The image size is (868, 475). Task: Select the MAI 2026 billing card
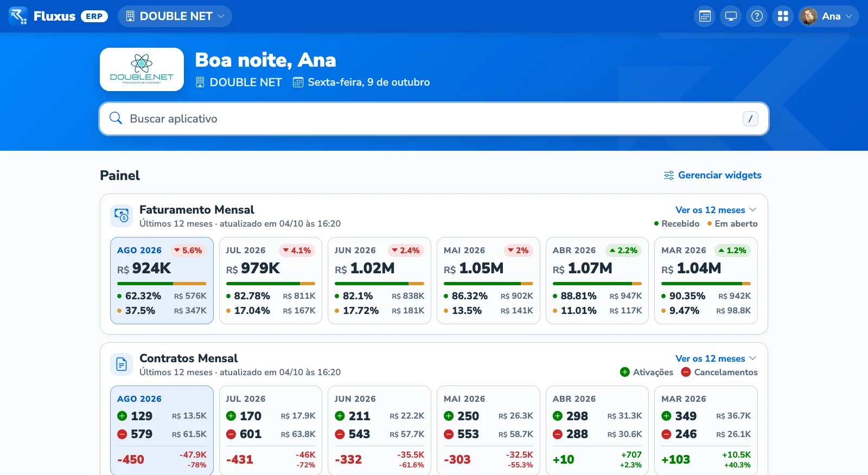click(488, 280)
